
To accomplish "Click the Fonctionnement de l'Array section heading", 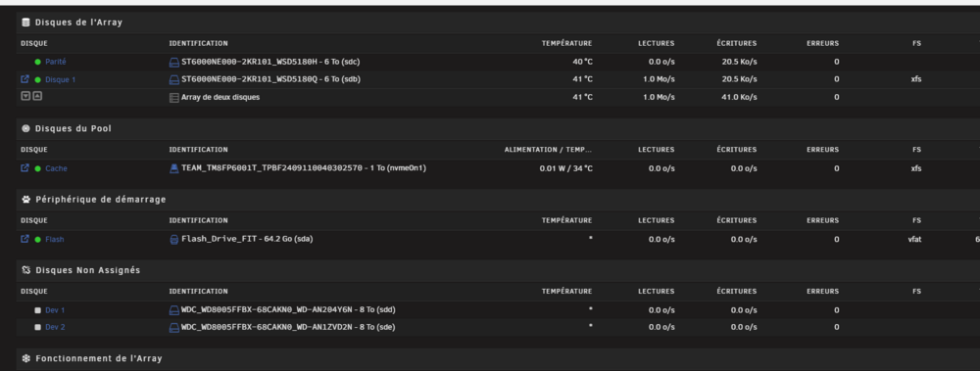I will click(x=92, y=358).
